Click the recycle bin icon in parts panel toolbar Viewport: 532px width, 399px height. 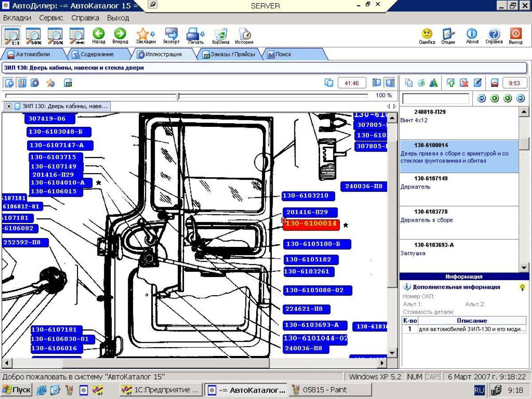(421, 82)
